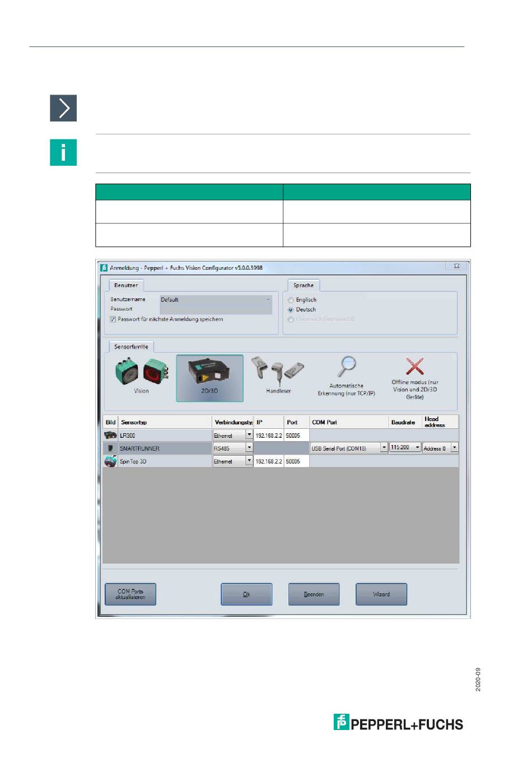Viewport: 532px width, 758px height.
Task: Click the Head address column header
Action: pos(440,422)
